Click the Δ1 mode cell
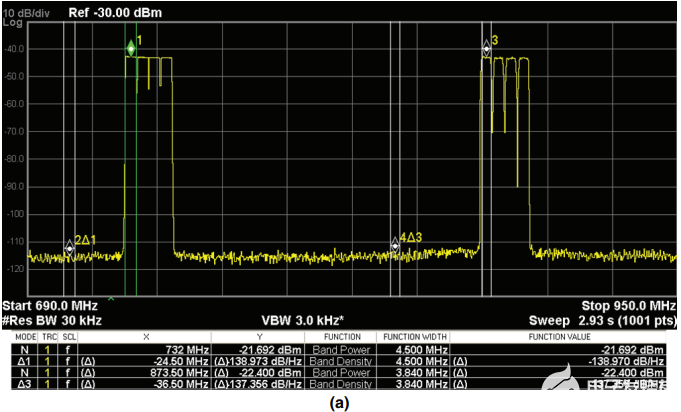The image size is (681, 412). pos(24,361)
